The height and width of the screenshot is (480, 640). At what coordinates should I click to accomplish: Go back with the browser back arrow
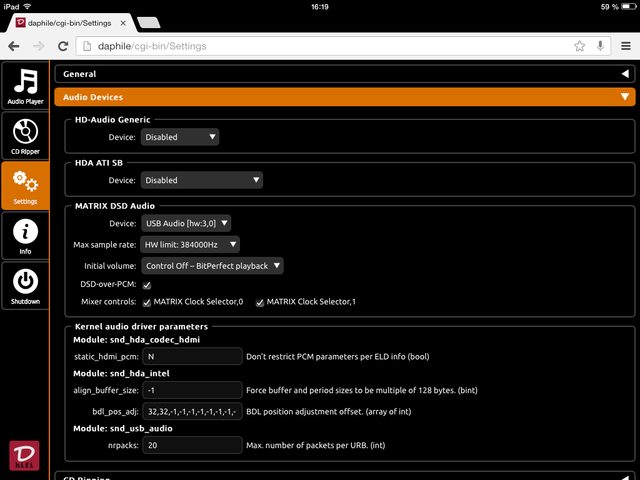(14, 46)
